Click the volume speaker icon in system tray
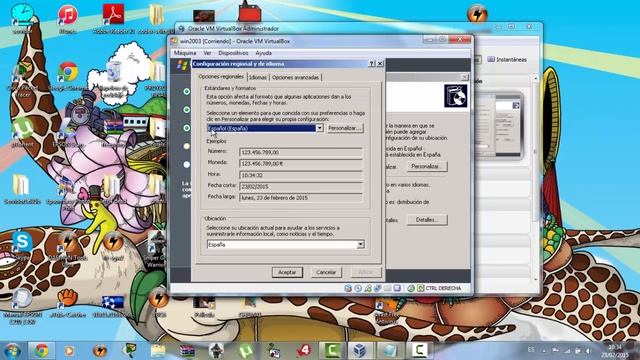This screenshot has height=360, width=640. pos(589,351)
